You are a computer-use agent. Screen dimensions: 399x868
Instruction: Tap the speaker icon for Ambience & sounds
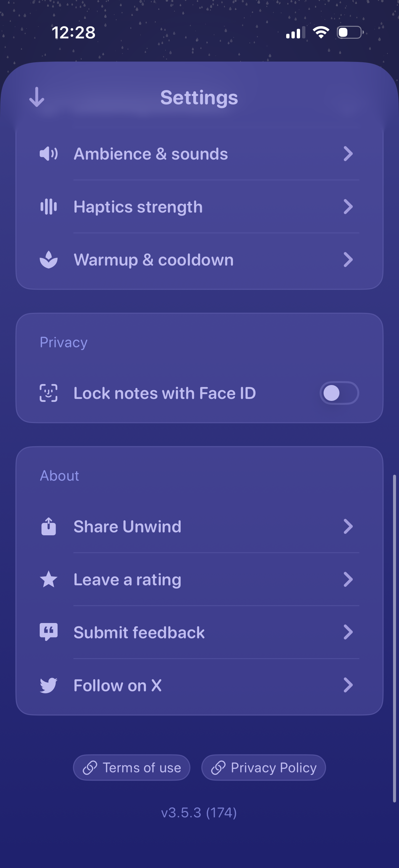(x=49, y=154)
